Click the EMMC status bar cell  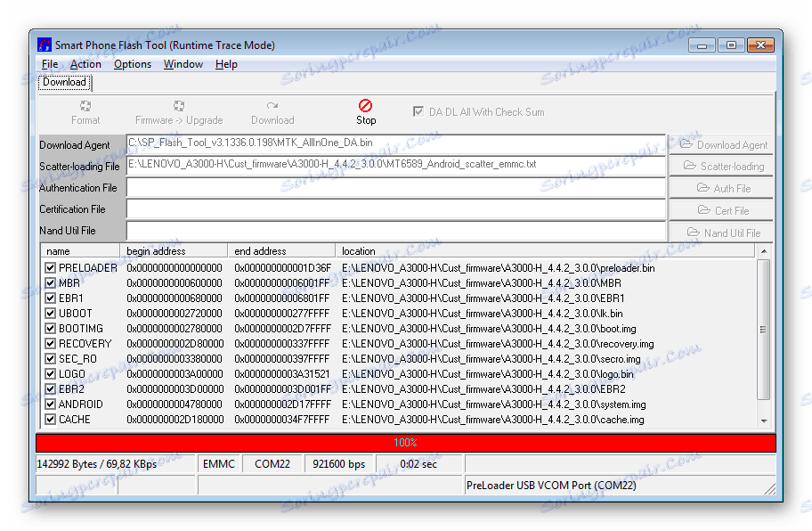[218, 464]
